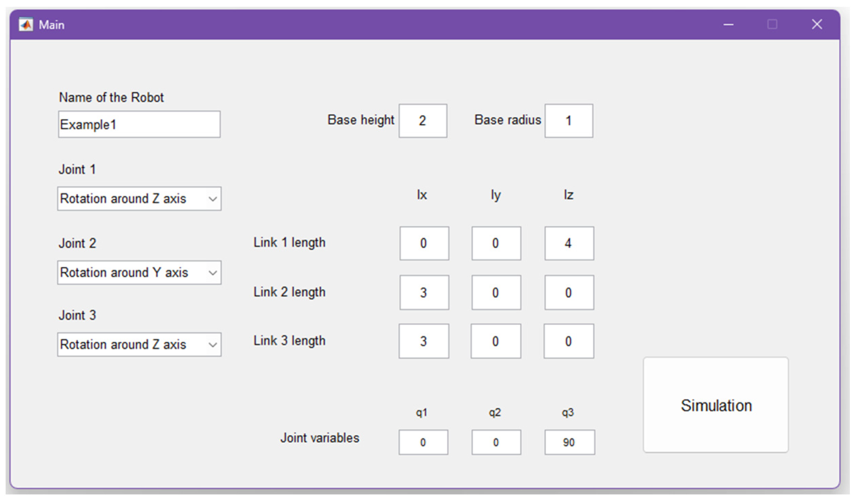
Task: Click the Name of the Robot field
Action: [139, 124]
